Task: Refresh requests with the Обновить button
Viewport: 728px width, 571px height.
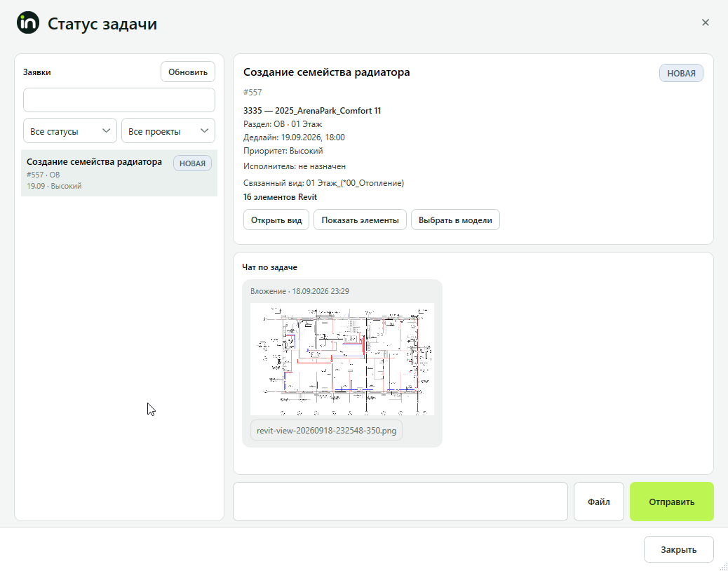Action: [187, 72]
